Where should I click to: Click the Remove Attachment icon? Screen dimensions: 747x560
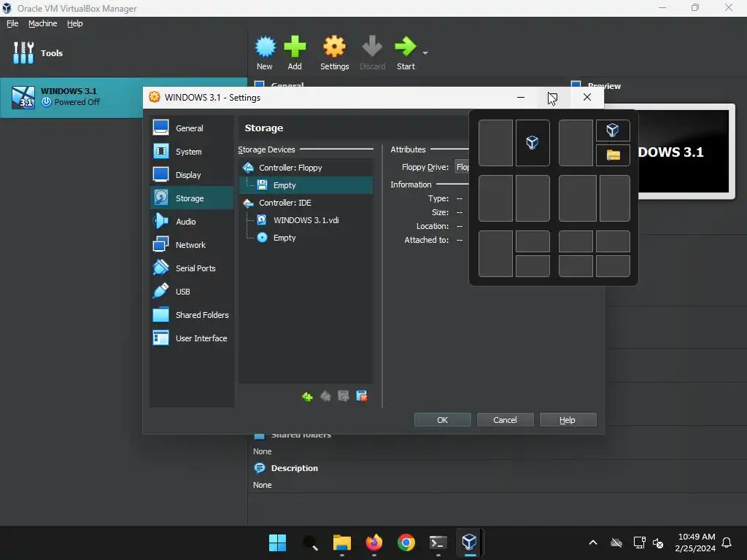click(x=362, y=396)
